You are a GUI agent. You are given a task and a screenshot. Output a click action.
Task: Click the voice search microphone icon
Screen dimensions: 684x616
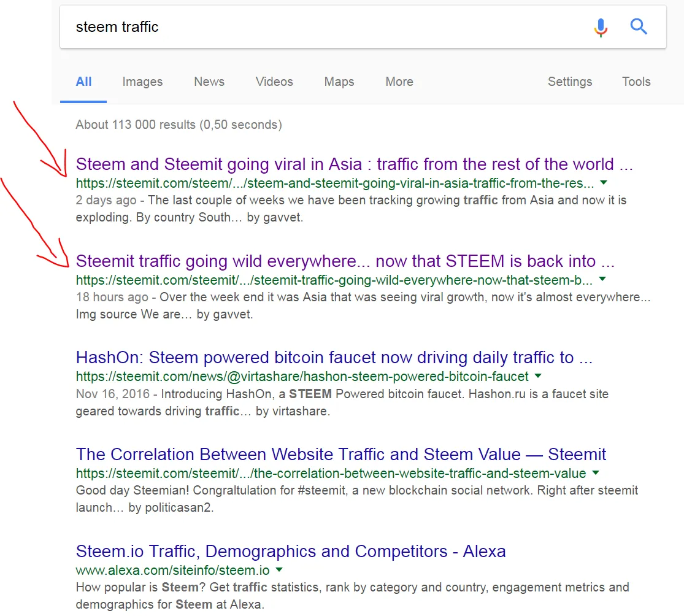tap(601, 28)
